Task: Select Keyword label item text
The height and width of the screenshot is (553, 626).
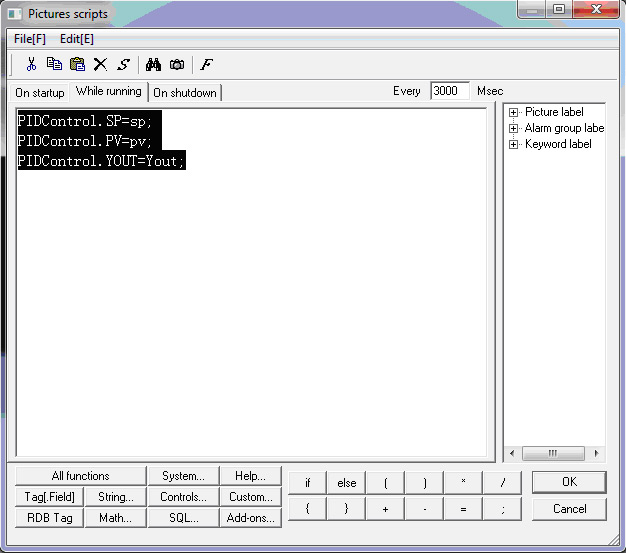Action: (x=558, y=144)
